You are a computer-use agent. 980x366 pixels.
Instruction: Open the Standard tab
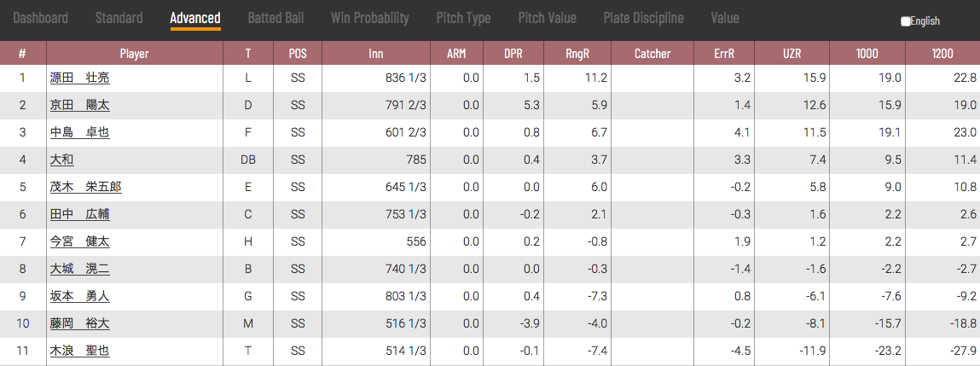click(x=119, y=18)
